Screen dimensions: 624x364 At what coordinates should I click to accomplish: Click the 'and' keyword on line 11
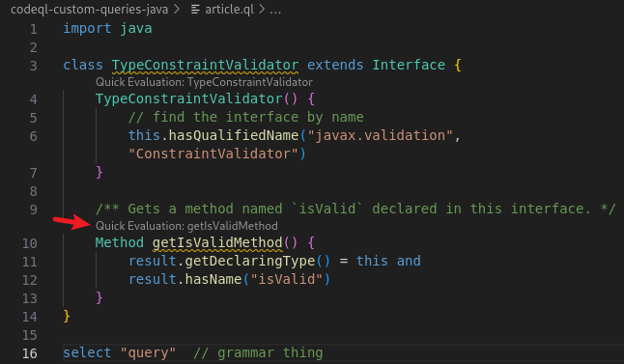point(409,261)
